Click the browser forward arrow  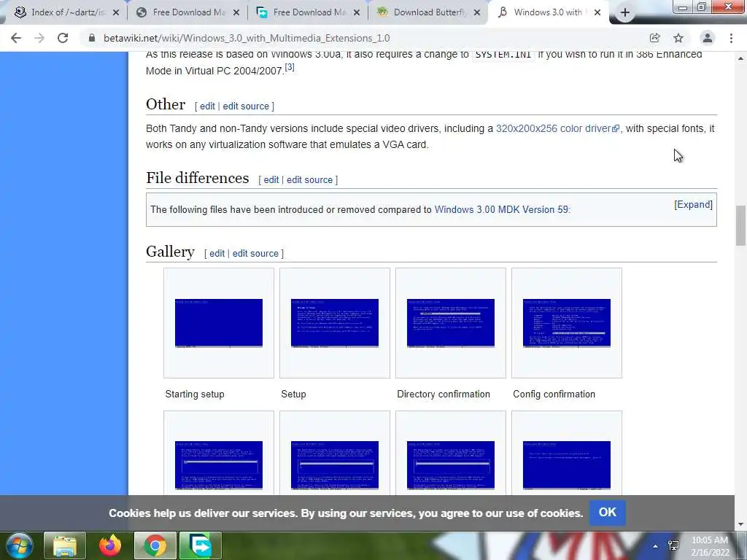(39, 38)
